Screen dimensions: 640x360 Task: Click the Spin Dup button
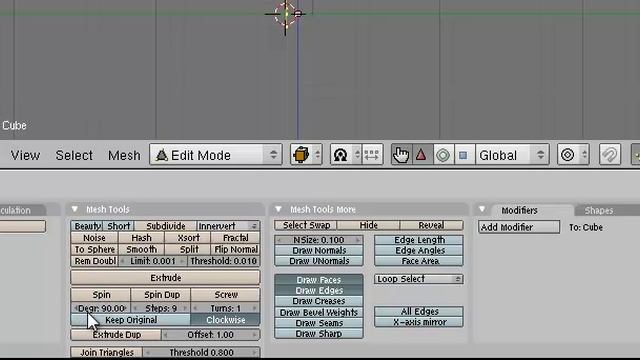(161, 295)
